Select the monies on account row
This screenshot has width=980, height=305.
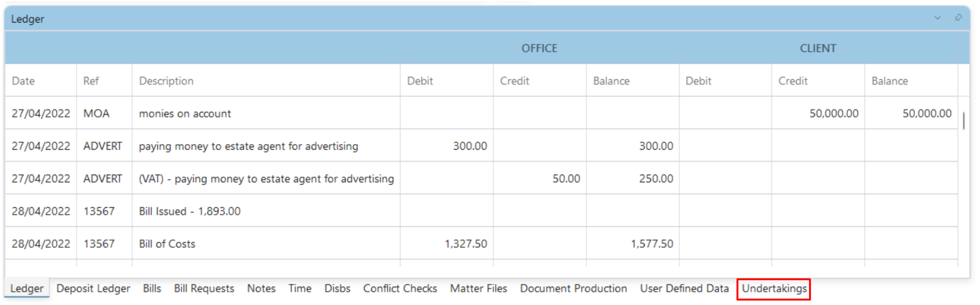point(481,113)
